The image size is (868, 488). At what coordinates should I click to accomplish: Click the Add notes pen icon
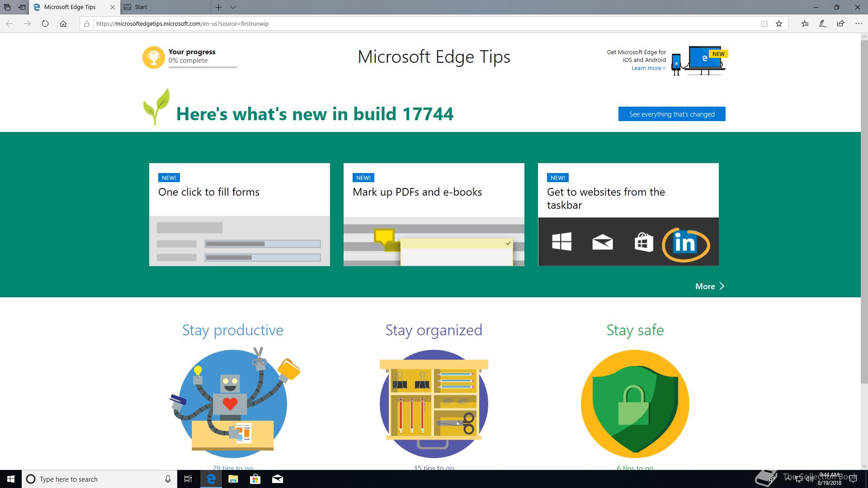pos(823,23)
